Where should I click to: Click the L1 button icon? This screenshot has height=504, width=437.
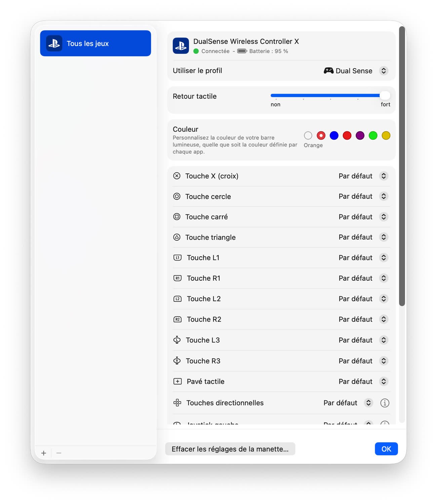tap(177, 258)
